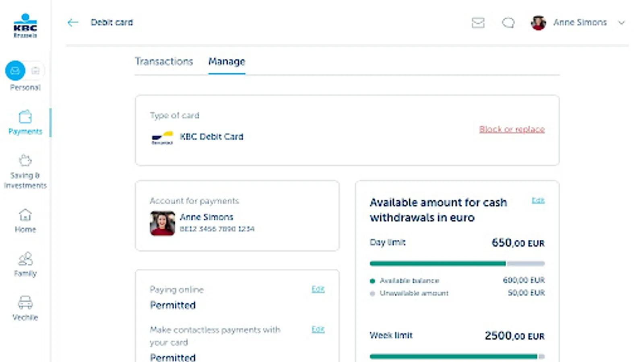Open the messages envelope icon
The width and height of the screenshot is (644, 362).
478,23
